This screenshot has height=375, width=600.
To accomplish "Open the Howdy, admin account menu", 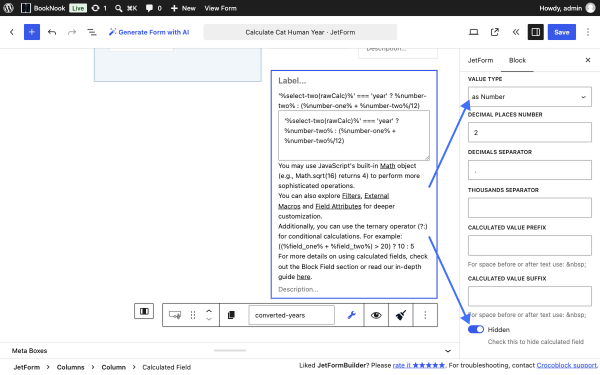I will click(x=567, y=8).
